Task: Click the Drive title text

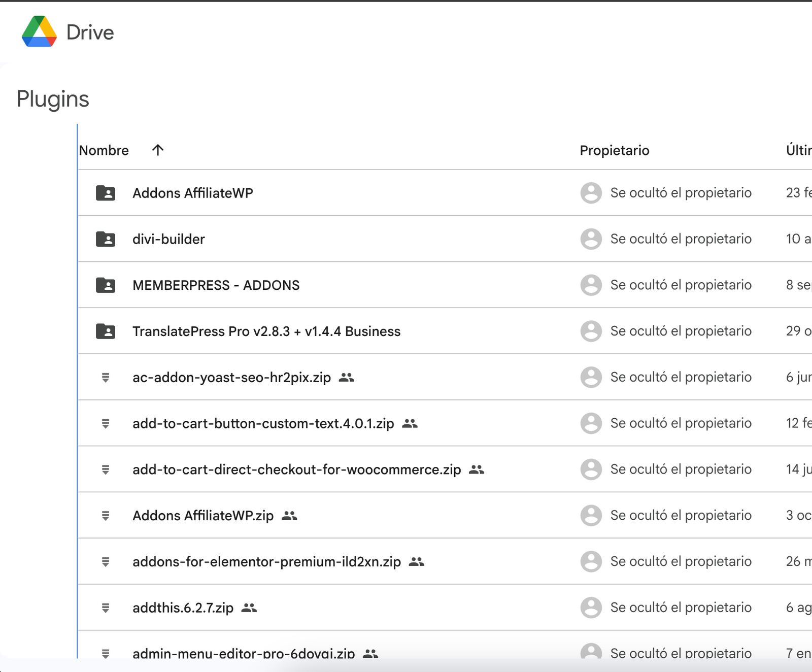Action: [x=90, y=32]
